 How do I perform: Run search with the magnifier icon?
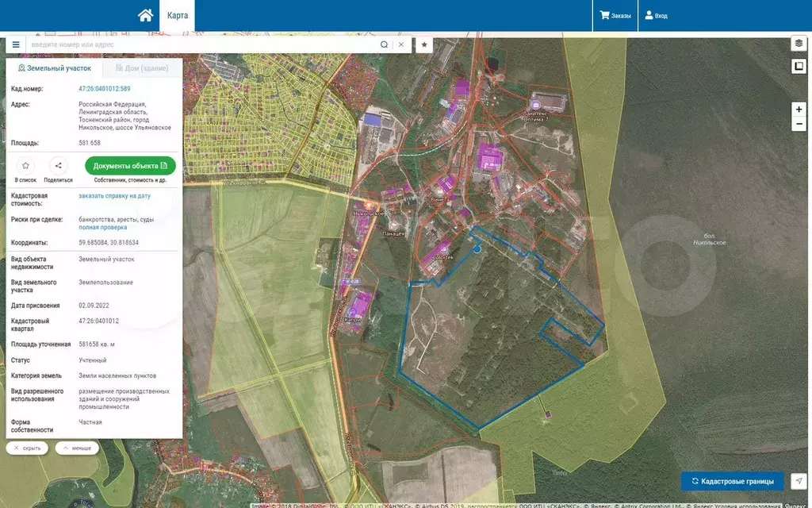[x=385, y=44]
